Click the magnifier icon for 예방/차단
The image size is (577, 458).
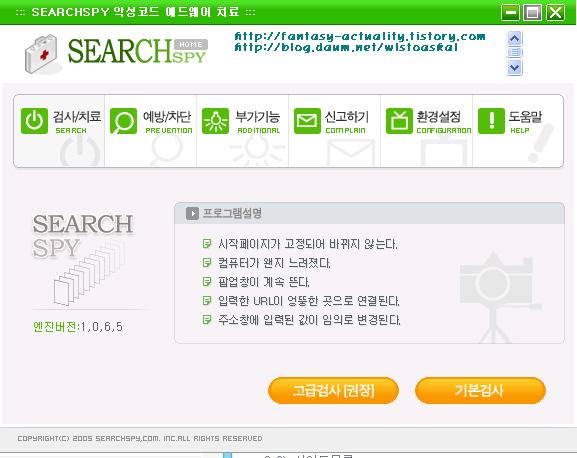[x=123, y=121]
